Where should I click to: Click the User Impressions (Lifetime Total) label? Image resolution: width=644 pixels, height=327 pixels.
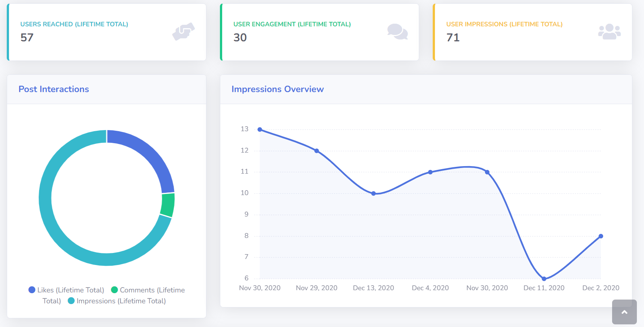click(504, 24)
